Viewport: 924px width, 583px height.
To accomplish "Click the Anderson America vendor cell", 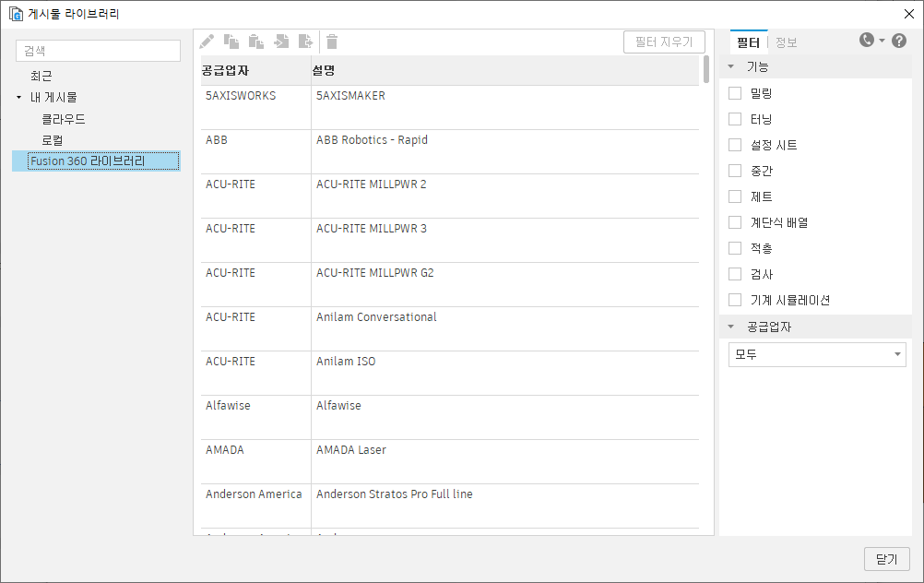I will [255, 506].
